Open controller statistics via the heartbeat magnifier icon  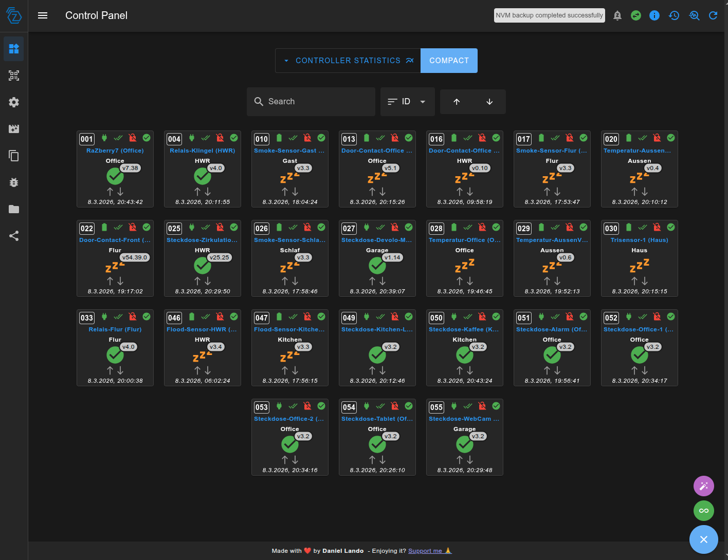tap(694, 15)
